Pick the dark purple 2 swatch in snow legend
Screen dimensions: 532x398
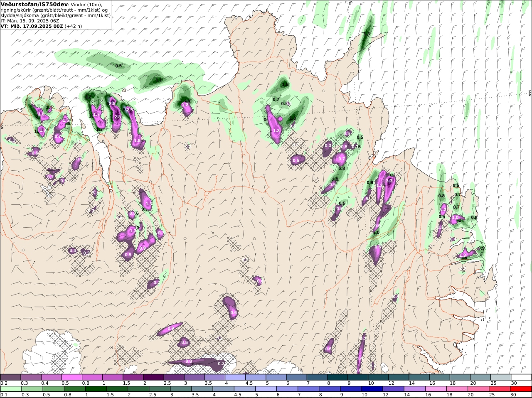coord(153,377)
